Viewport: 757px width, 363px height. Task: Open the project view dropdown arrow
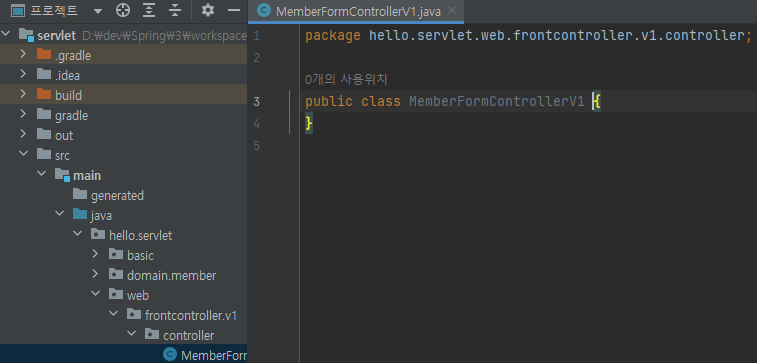98,11
